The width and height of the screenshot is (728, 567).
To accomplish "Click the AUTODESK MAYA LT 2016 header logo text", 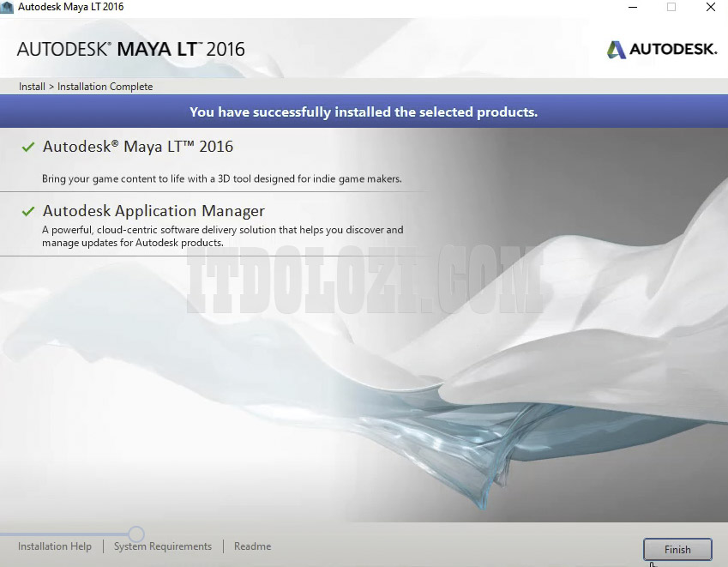I will 130,50.
